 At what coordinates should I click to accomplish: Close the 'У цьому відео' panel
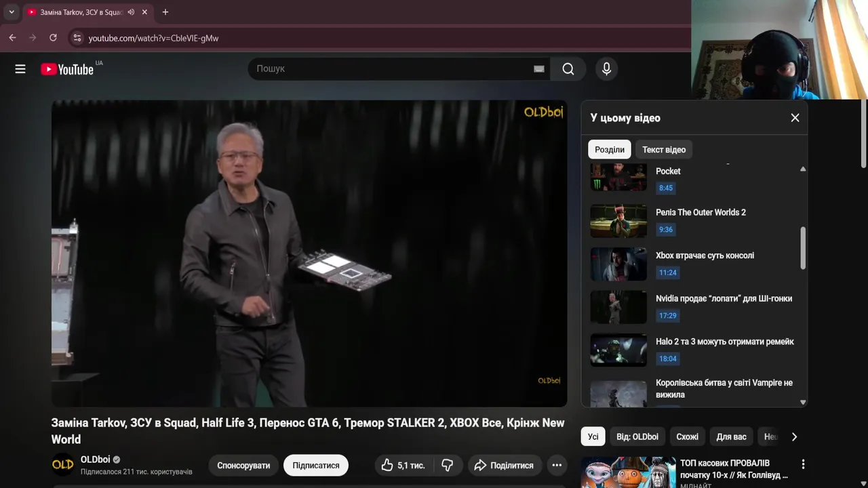point(795,118)
